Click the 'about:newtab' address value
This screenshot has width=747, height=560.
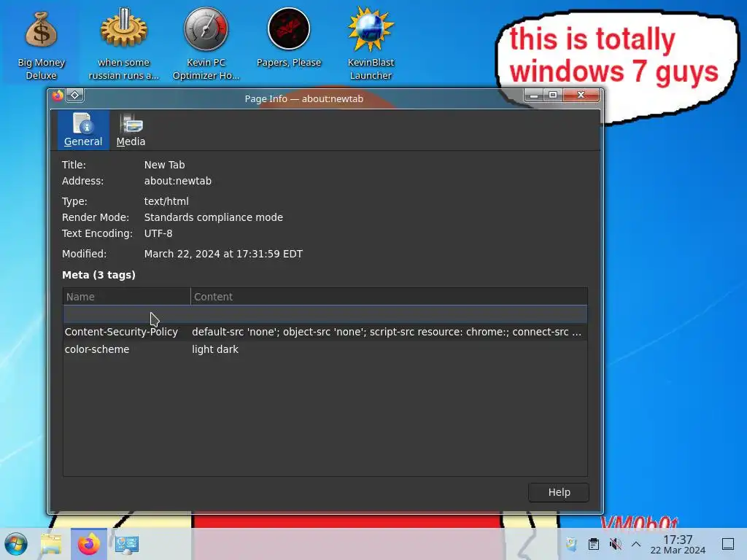[x=178, y=181]
